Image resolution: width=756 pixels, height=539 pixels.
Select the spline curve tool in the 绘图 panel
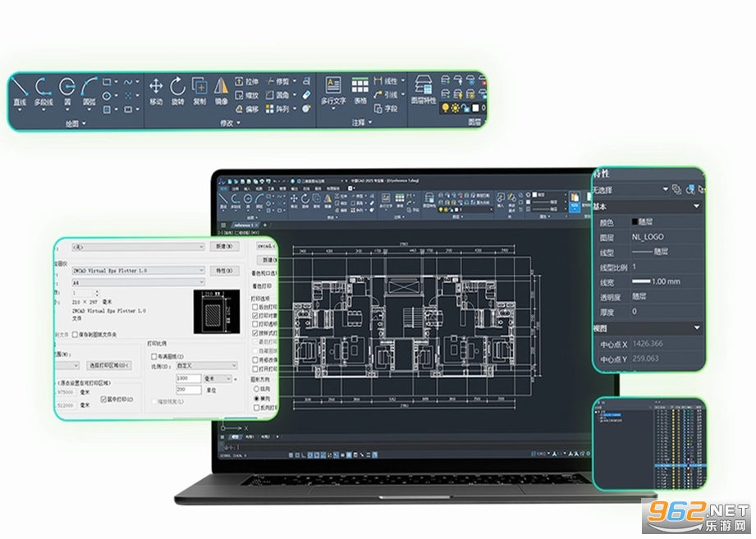coord(128,81)
